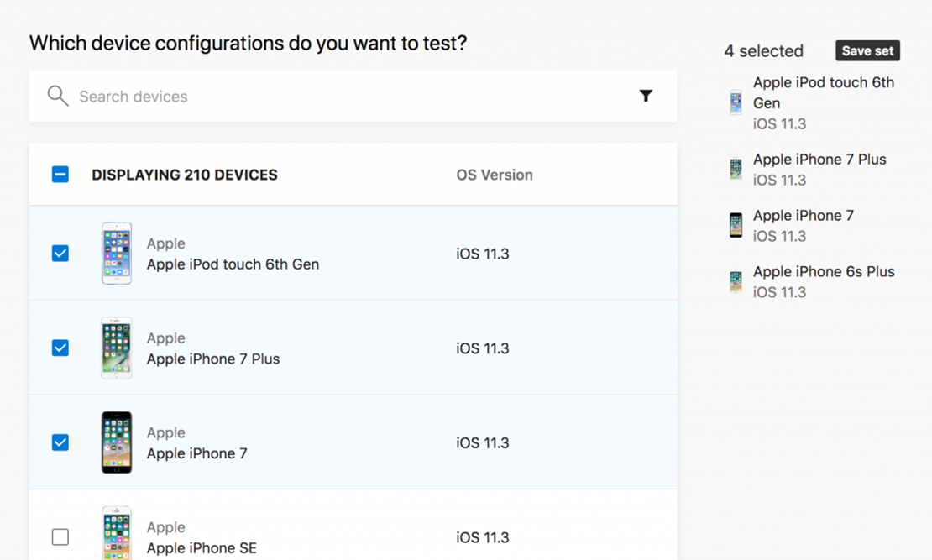
Task: Toggle the select-all devices checkbox
Action: tap(60, 174)
